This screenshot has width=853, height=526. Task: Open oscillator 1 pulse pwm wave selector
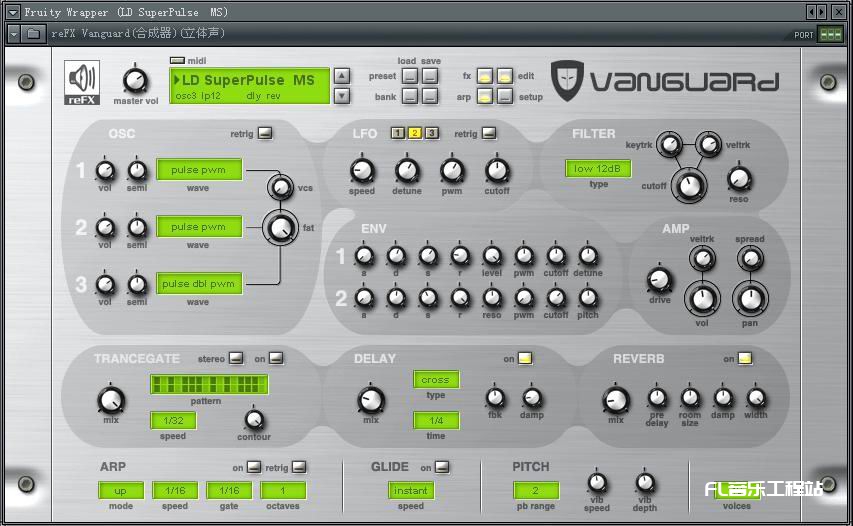coord(199,170)
